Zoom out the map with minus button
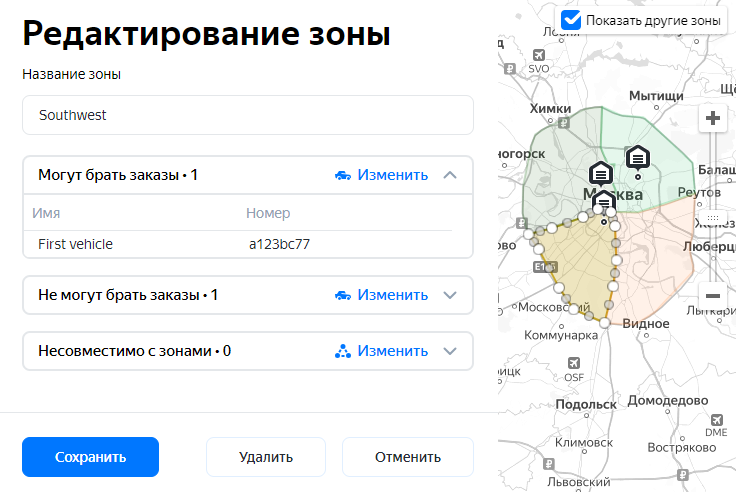 click(713, 295)
